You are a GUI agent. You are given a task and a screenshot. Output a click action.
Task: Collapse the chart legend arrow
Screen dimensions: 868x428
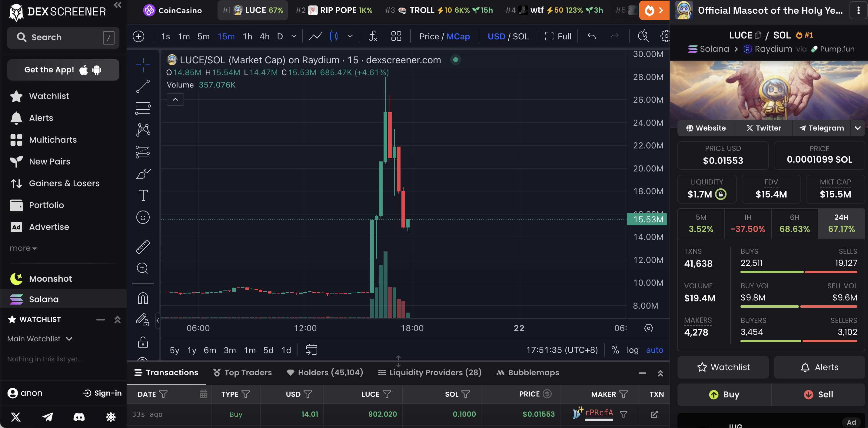coord(175,99)
